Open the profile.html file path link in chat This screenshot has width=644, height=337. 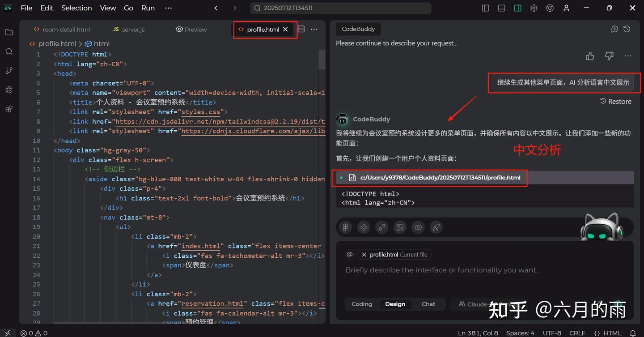click(x=440, y=178)
